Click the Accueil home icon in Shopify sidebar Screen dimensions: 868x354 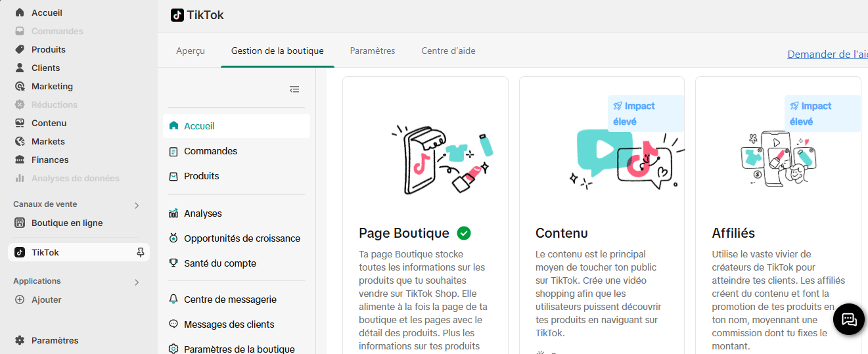pyautogui.click(x=20, y=12)
